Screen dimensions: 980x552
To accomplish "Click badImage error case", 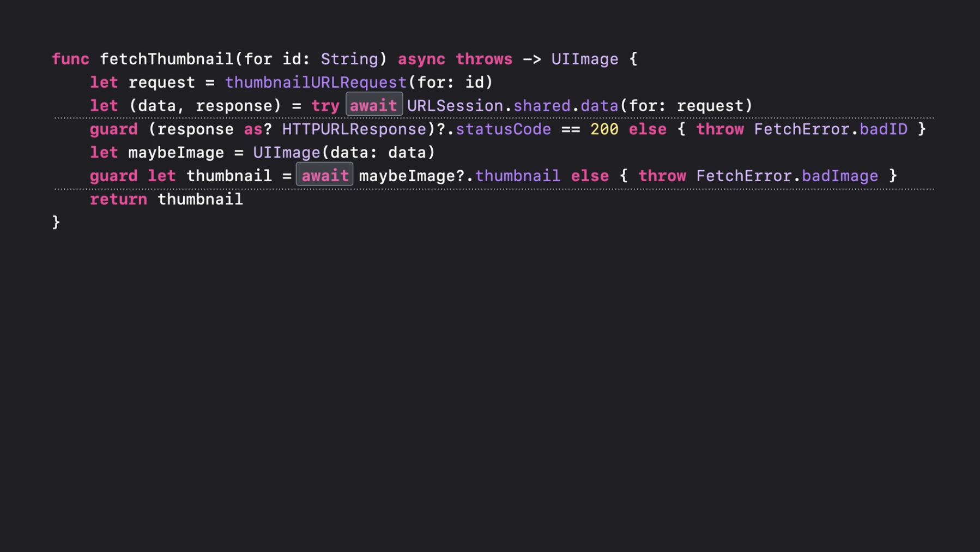I will (x=840, y=176).
